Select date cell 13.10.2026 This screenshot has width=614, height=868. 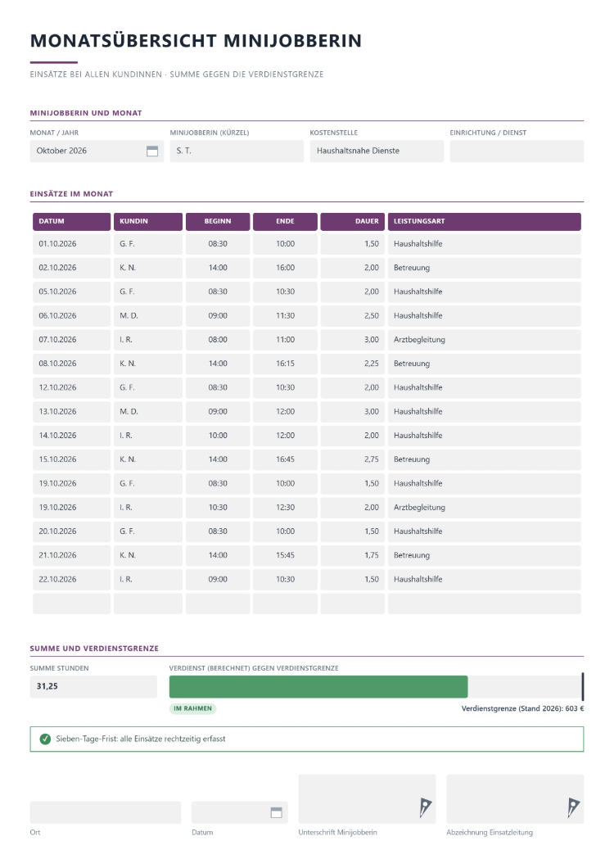pyautogui.click(x=71, y=412)
